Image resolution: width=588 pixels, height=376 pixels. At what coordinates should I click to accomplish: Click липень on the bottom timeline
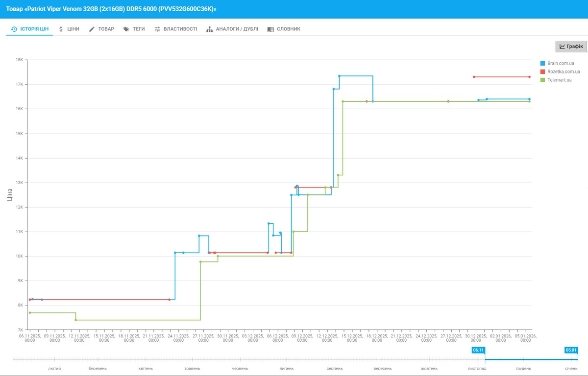287,368
